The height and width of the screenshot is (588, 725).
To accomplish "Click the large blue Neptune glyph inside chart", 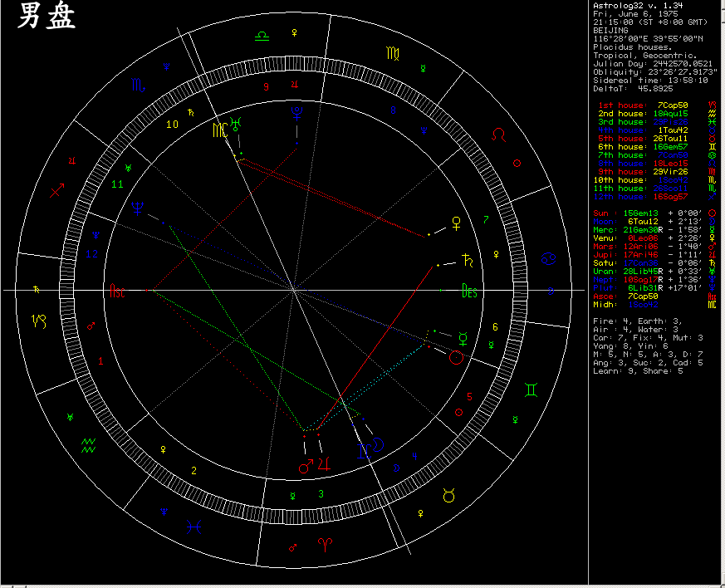I will tap(137, 208).
